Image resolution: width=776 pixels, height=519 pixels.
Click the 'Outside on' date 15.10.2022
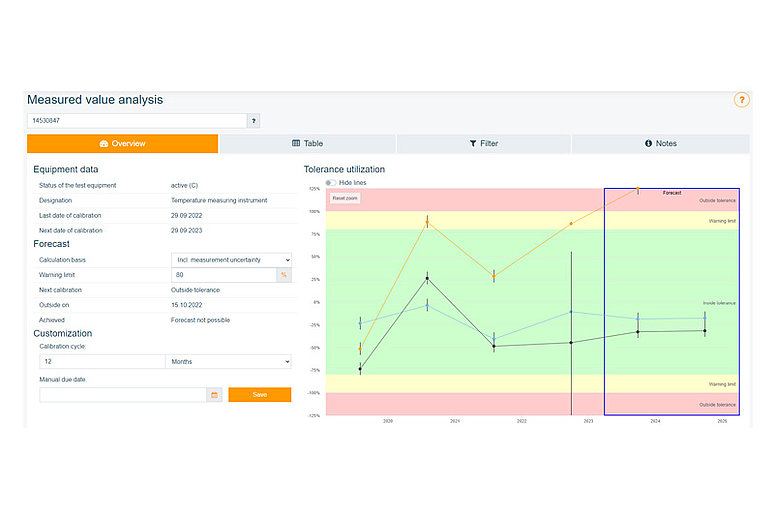187,305
